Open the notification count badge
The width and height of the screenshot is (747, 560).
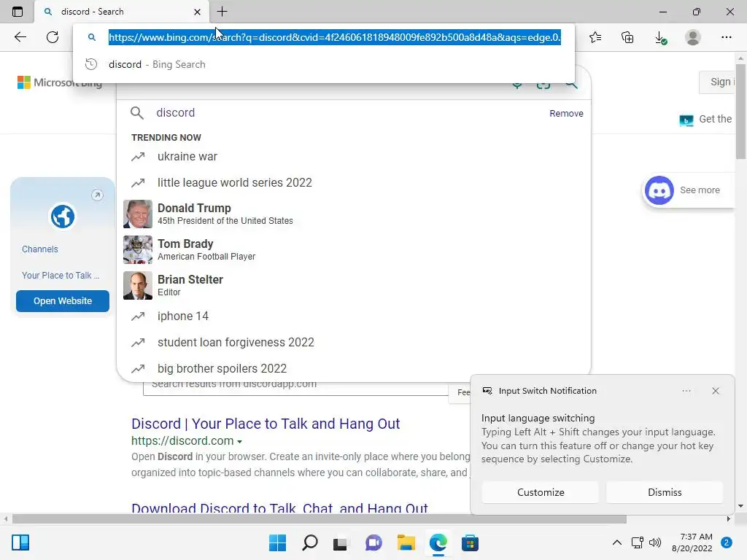727,542
